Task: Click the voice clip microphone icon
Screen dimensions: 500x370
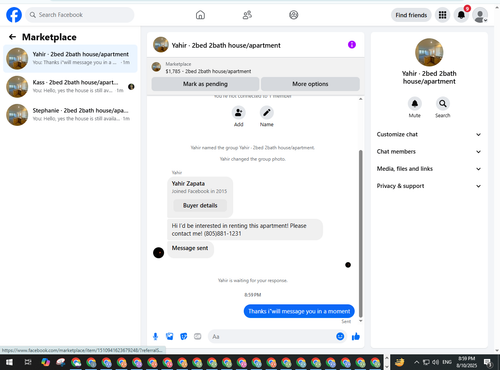Action: [155, 337]
